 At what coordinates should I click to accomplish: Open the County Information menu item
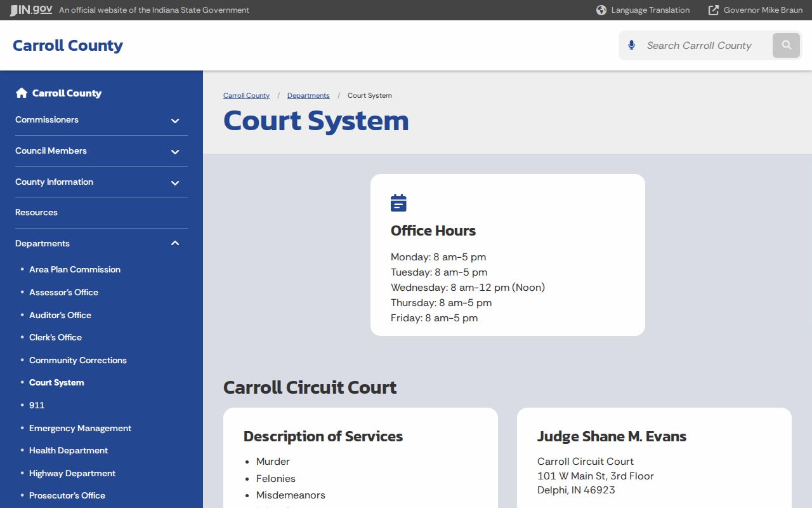click(54, 182)
